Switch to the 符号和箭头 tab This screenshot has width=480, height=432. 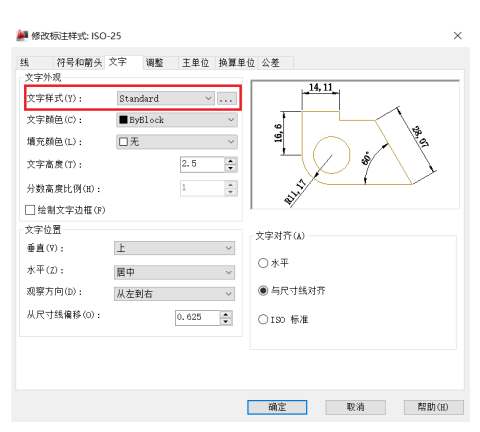79,62
